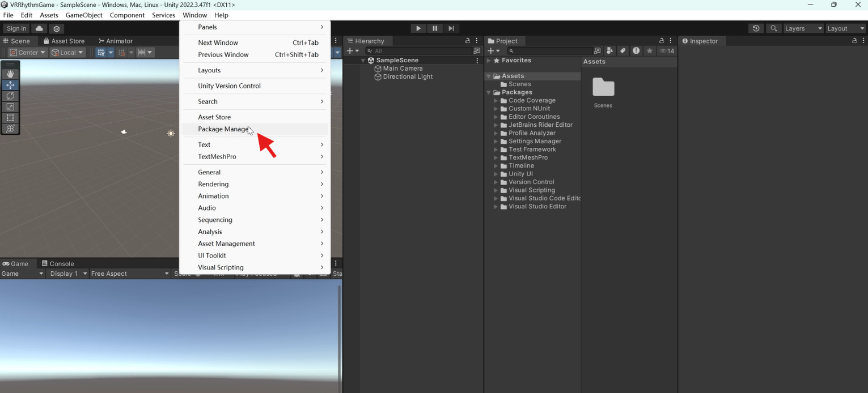Screen dimensions: 868x393
Task: Search by type in Project panel
Action: [x=609, y=51]
